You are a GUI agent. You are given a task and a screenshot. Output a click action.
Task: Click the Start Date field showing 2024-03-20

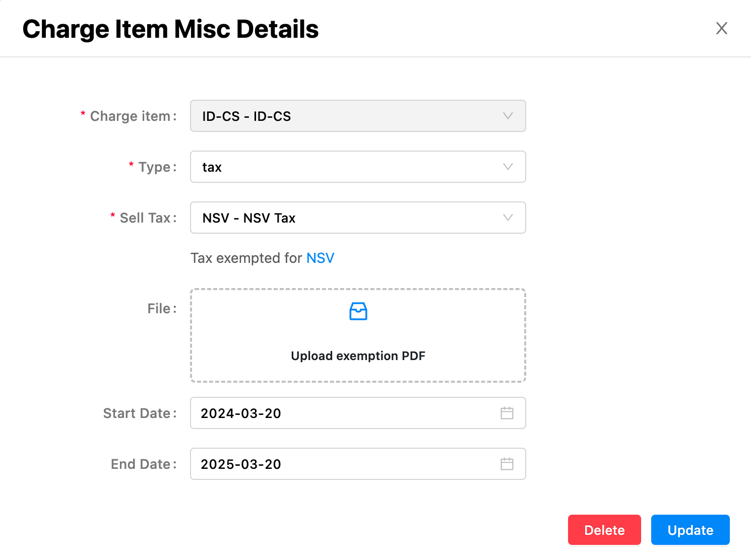[x=343, y=413]
